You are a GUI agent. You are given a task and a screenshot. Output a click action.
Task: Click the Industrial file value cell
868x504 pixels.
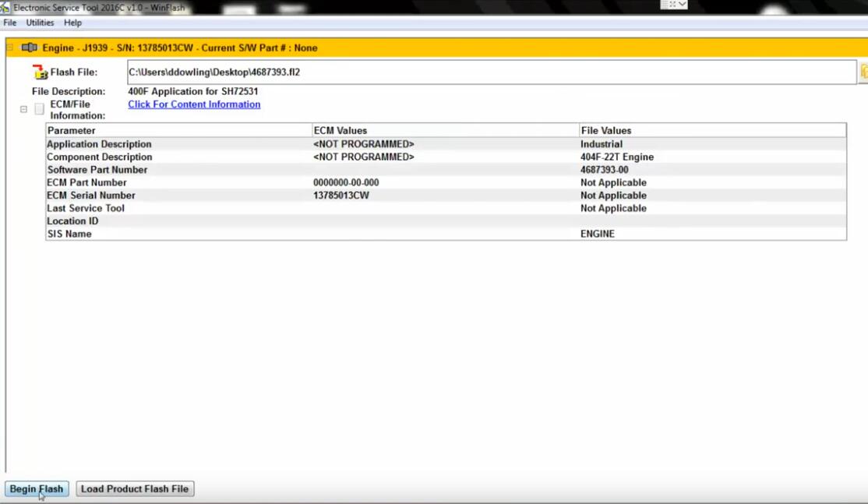pyautogui.click(x=602, y=144)
